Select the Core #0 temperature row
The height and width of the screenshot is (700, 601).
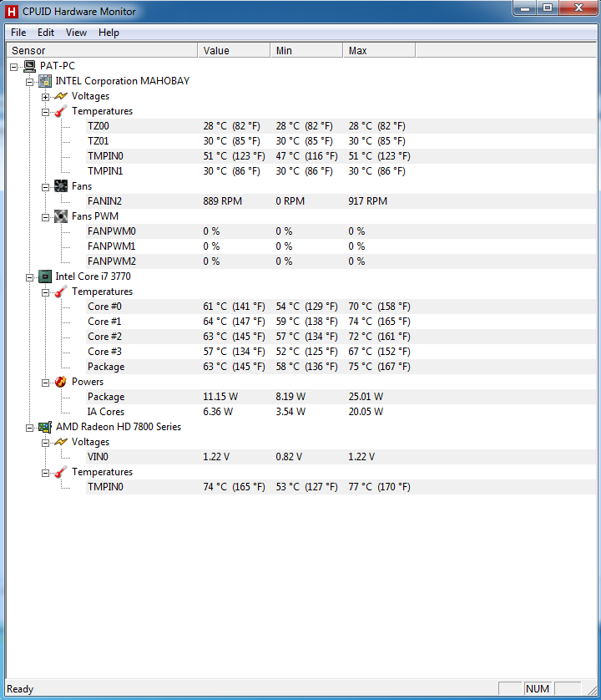pos(341,307)
